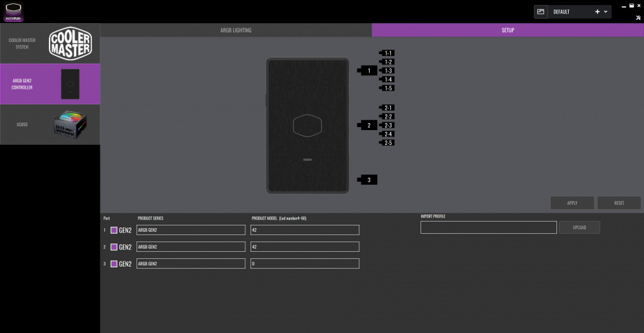The width and height of the screenshot is (644, 333).
Task: Select the XG850 power supply device
Action: point(50,124)
